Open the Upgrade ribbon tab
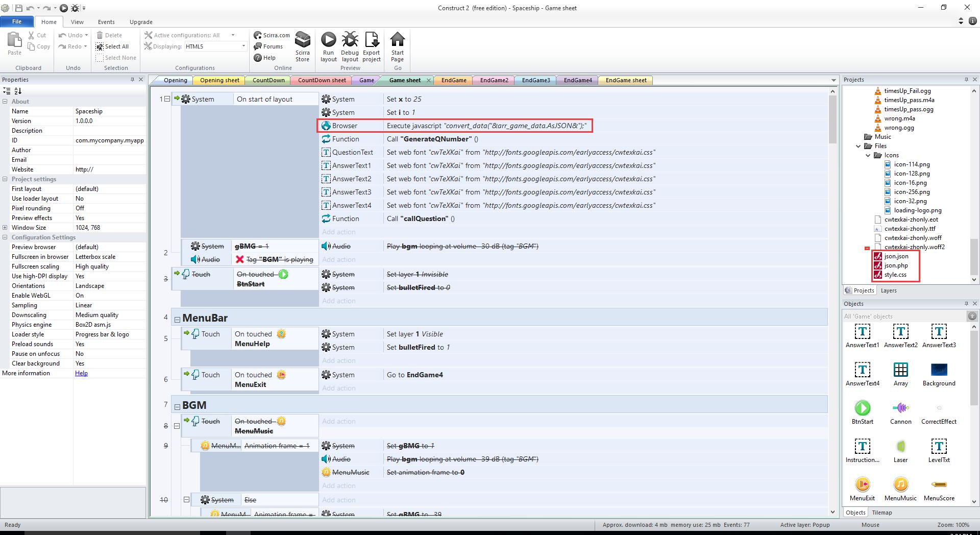The height and width of the screenshot is (535, 980). 141,22
